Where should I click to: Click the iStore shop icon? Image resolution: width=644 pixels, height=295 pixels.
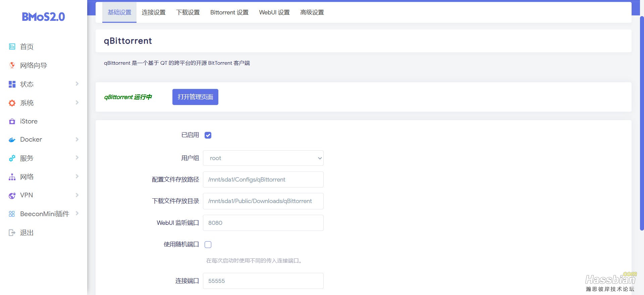pyautogui.click(x=12, y=121)
